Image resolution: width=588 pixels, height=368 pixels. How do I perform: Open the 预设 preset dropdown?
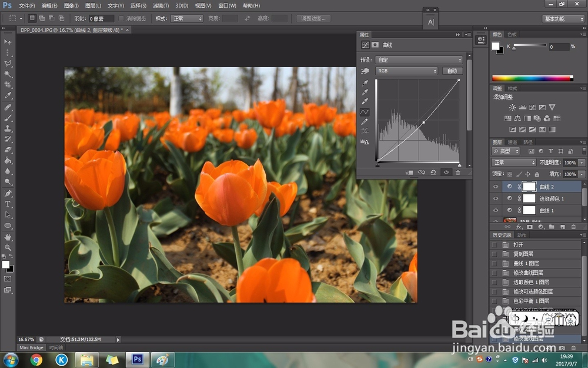(x=419, y=59)
